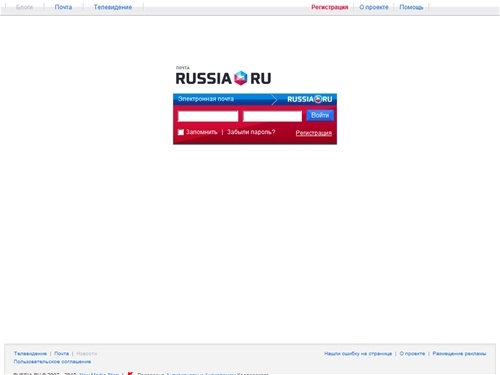Viewport: 500px width, 375px height.
Task: Open the red Регистрация link in the top bar
Action: (x=330, y=7)
